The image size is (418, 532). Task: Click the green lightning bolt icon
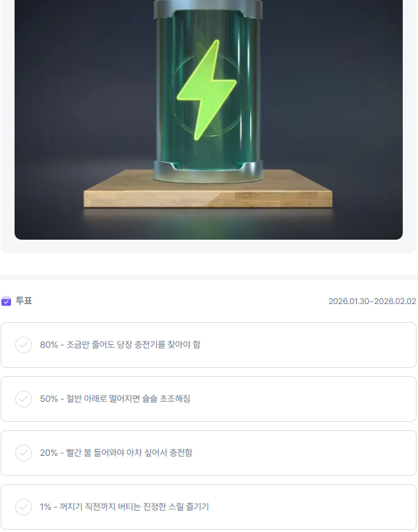tap(207, 90)
